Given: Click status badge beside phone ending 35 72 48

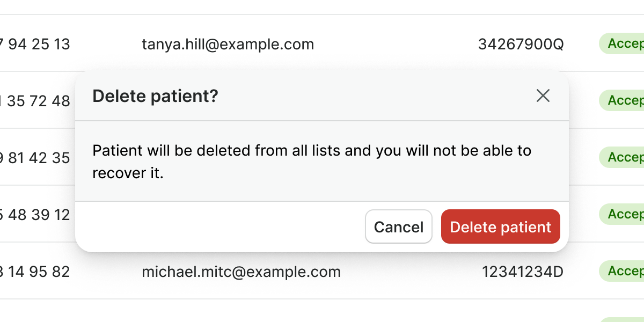Looking at the screenshot, I should [x=625, y=100].
